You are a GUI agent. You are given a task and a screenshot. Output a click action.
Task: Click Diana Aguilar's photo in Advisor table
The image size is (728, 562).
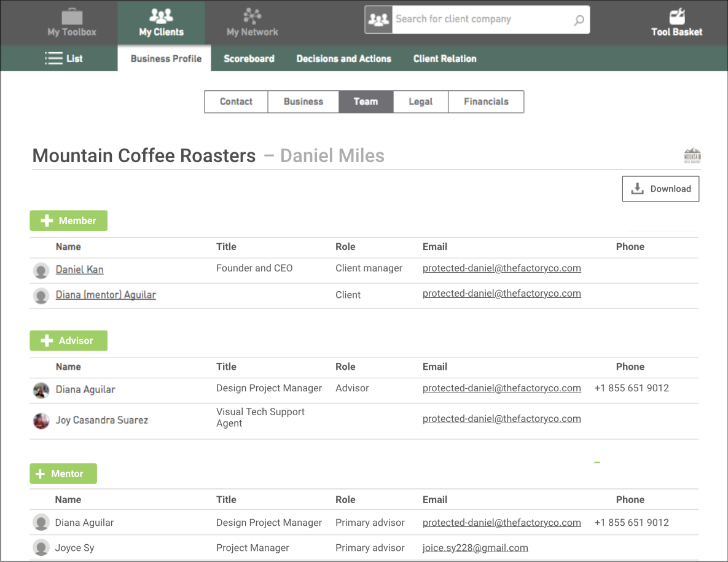pos(41,390)
